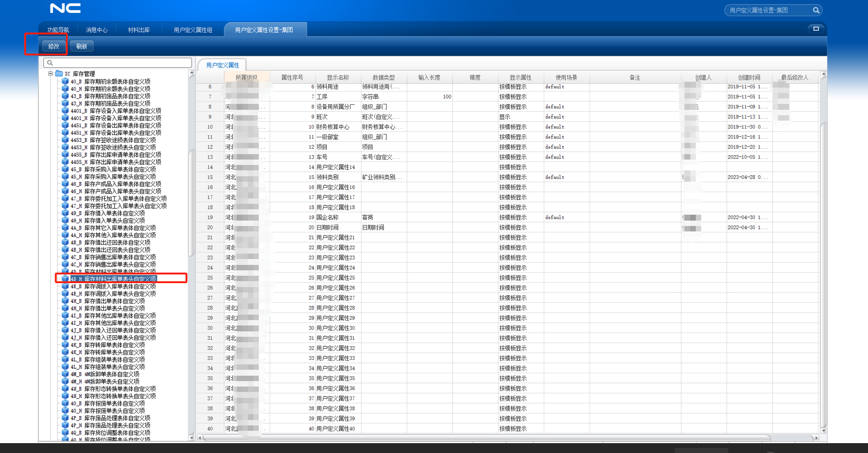Collapse the IC 库存管理 tree node
This screenshot has height=453, width=868.
(x=50, y=74)
